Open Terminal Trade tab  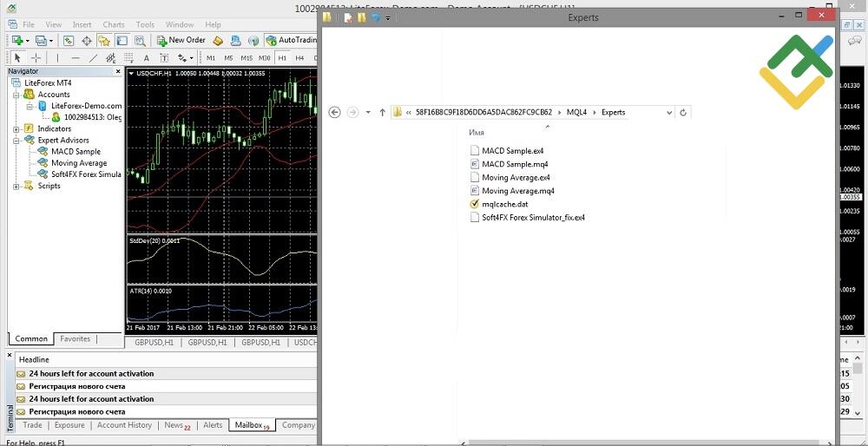[32, 425]
